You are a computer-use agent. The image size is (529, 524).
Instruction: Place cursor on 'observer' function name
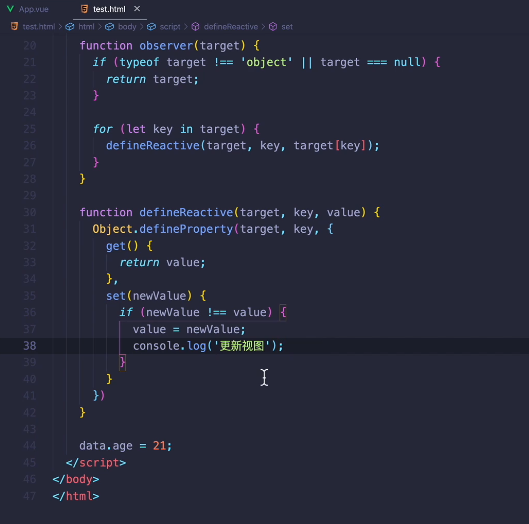166,46
